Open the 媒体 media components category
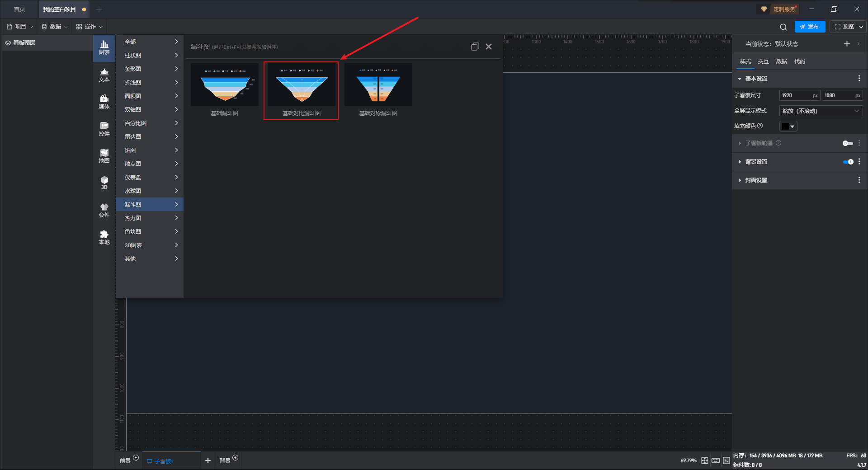 (x=104, y=102)
